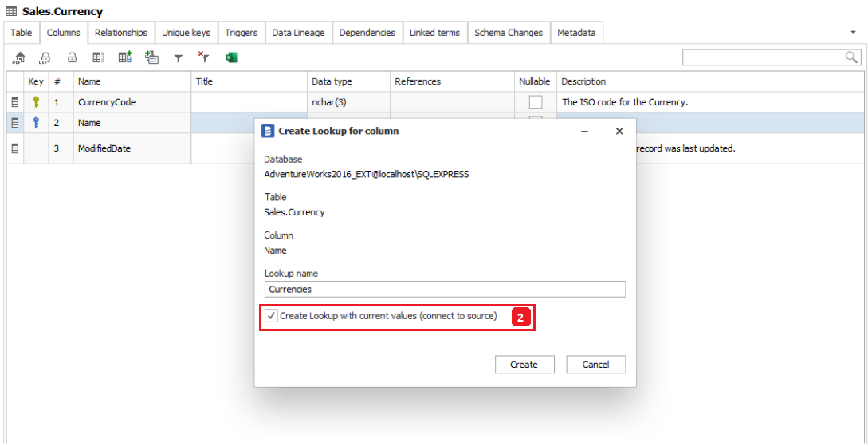This screenshot has width=868, height=446.
Task: Open the Schema Changes tab
Action: (x=508, y=33)
